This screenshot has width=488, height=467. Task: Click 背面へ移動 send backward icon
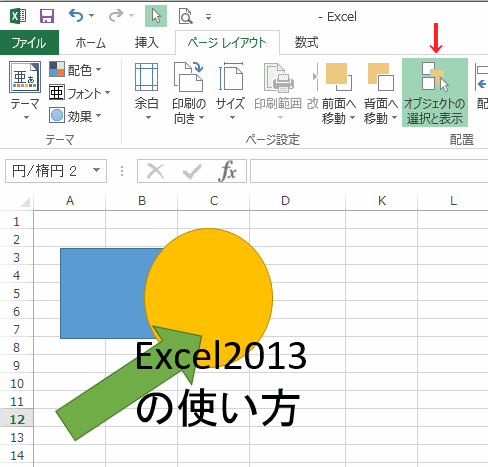[381, 77]
